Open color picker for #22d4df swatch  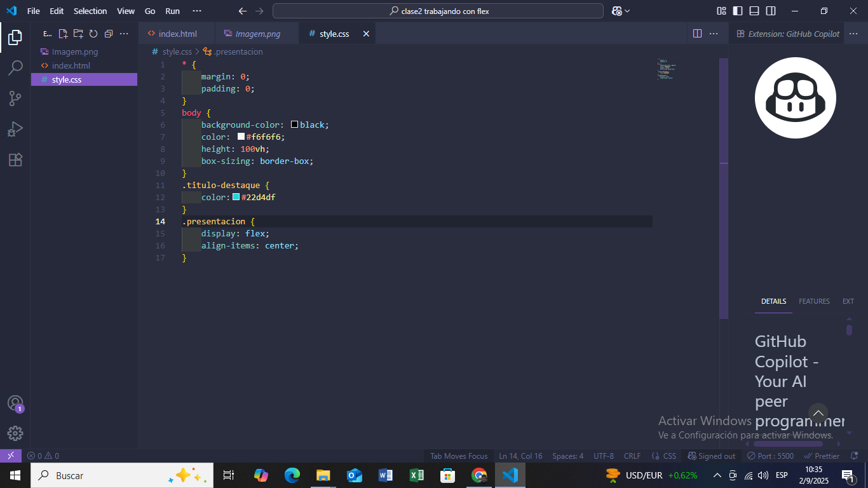[x=236, y=197]
